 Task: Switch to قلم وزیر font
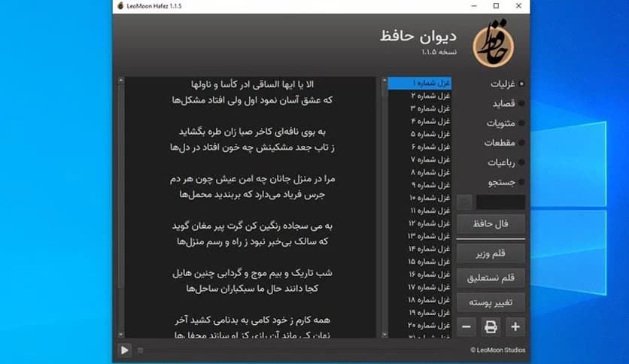point(491,253)
